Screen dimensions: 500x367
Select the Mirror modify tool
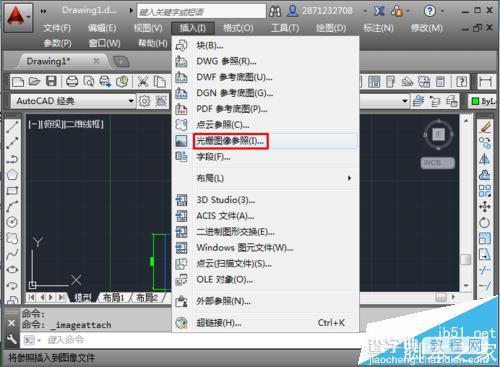[x=485, y=159]
